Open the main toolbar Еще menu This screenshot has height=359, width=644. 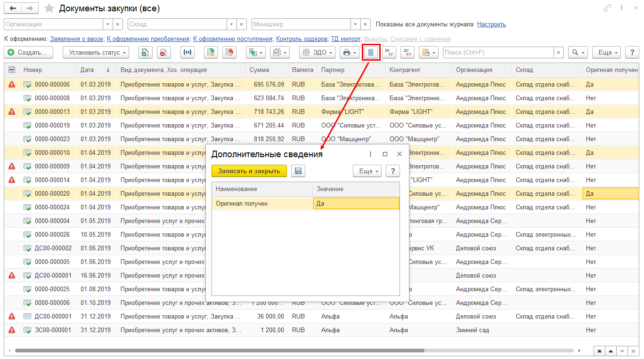[x=606, y=52]
